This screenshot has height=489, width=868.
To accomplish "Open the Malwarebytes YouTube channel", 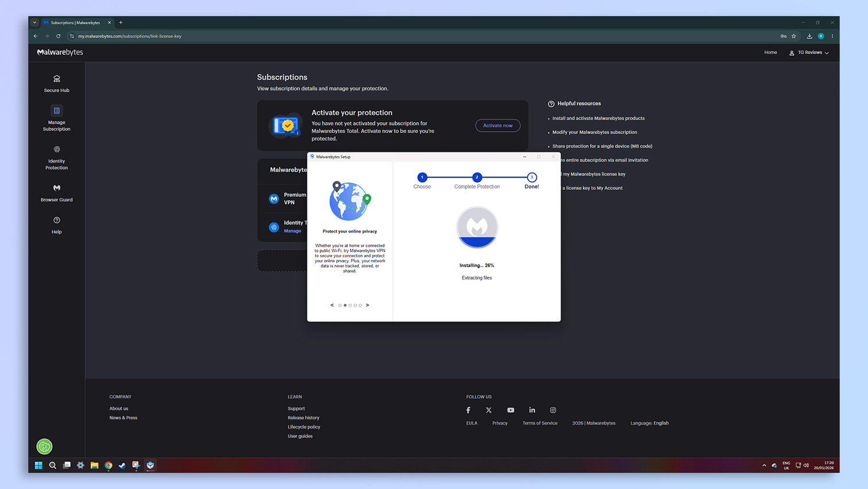I will coord(510,410).
